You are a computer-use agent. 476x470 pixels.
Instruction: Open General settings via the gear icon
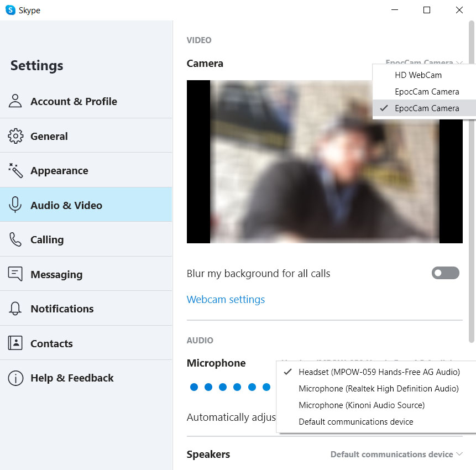coord(15,136)
